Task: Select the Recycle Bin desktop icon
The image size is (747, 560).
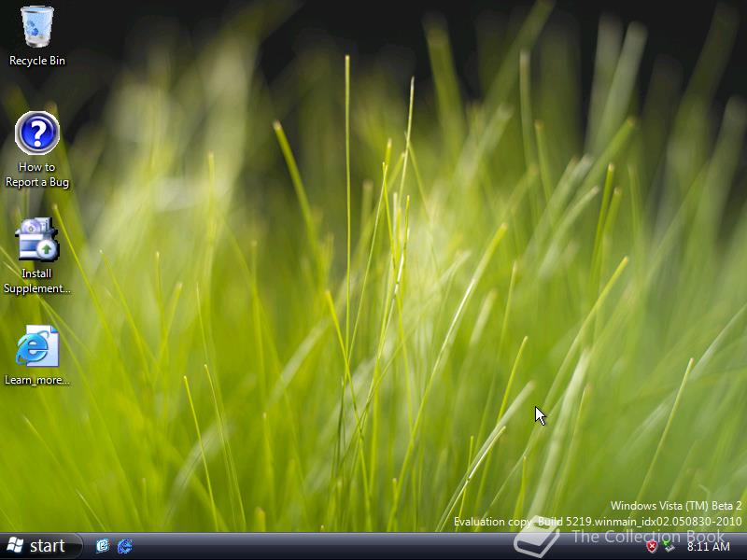Action: pos(37,35)
